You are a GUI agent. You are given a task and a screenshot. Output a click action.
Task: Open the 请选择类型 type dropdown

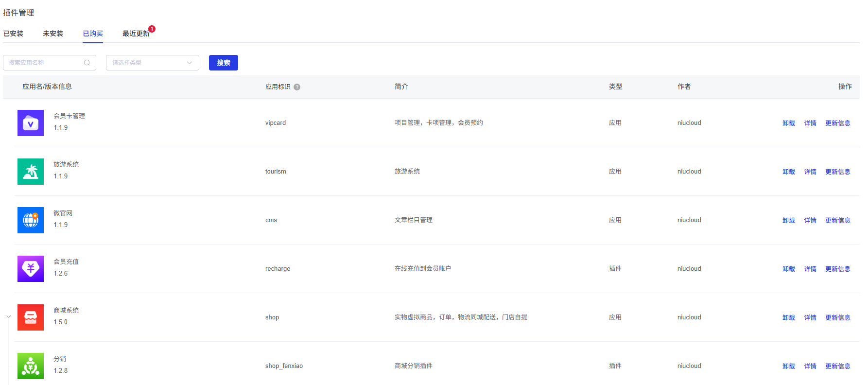click(152, 63)
